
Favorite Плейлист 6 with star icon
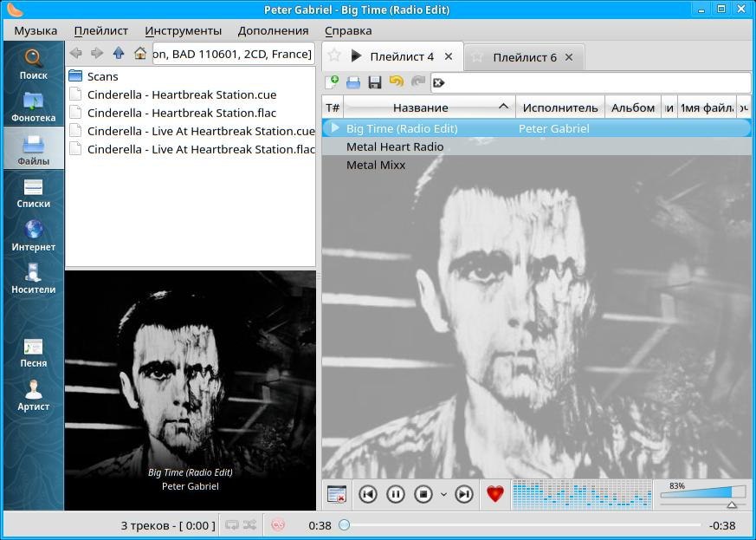pyautogui.click(x=477, y=57)
